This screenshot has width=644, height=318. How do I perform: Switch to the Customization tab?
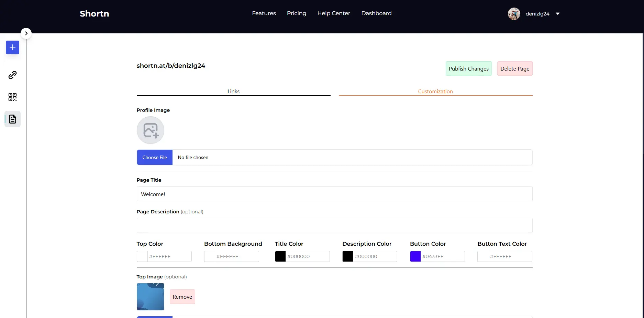click(435, 91)
